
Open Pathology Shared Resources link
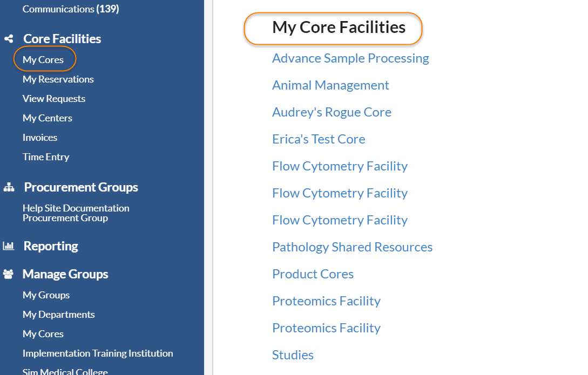click(x=352, y=247)
